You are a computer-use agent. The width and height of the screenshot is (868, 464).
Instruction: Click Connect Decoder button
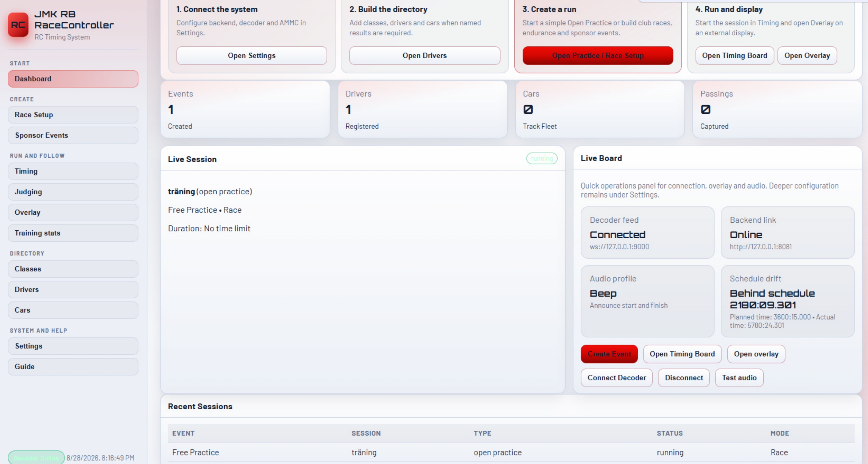point(617,378)
